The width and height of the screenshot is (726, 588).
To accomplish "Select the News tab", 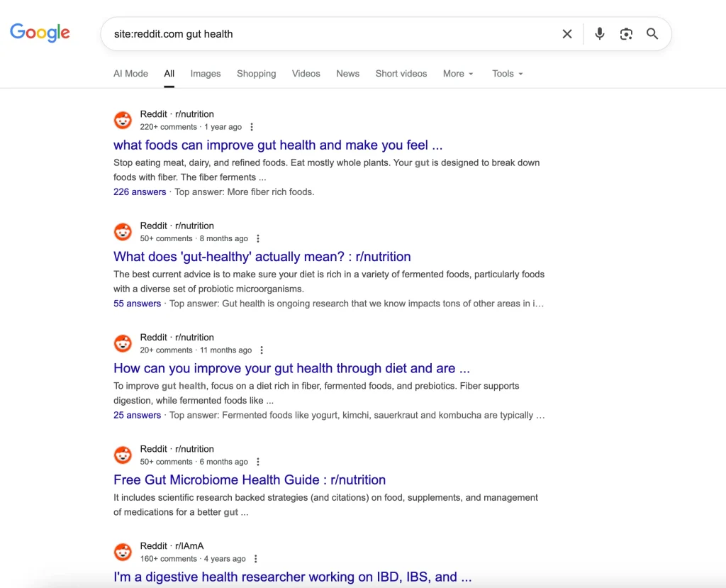I will pyautogui.click(x=347, y=74).
